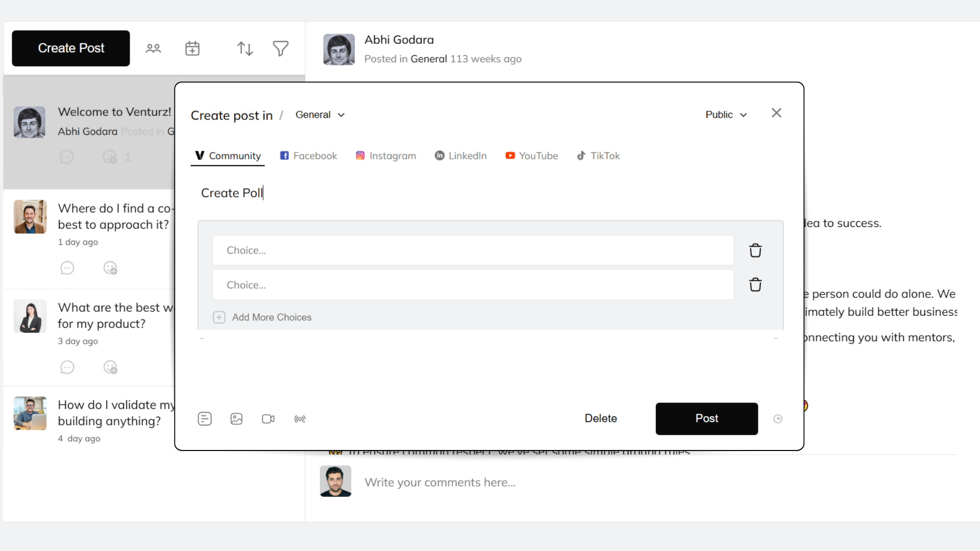The image size is (980, 551).
Task: Open the filter funnel icon
Action: (x=280, y=48)
